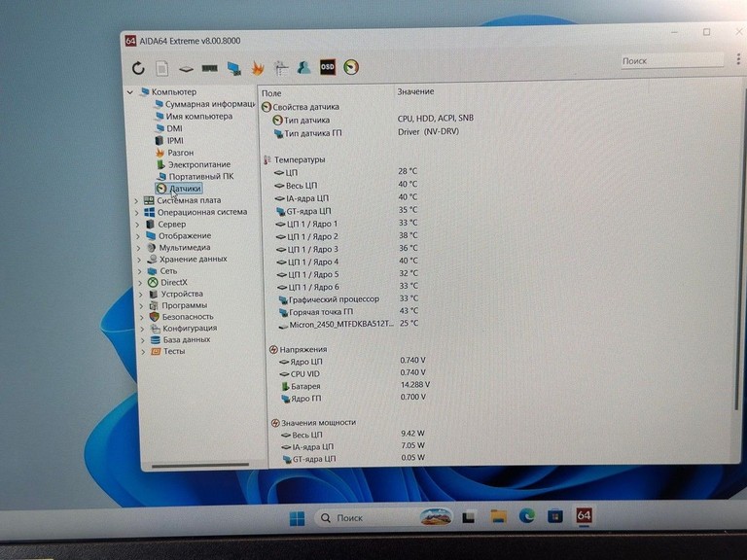Expand the DirectX tree node

click(140, 283)
